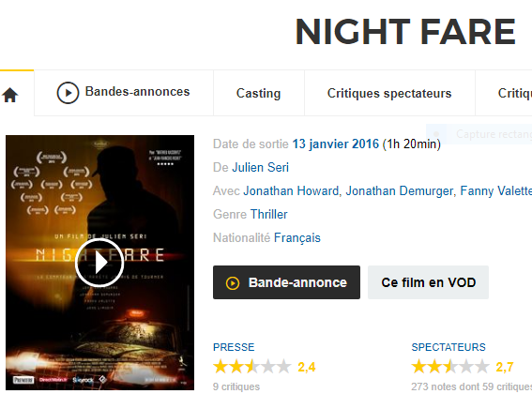This screenshot has height=394, width=532.
Task: Click the yellow play icon in Bande-annonce
Action: pyautogui.click(x=233, y=283)
